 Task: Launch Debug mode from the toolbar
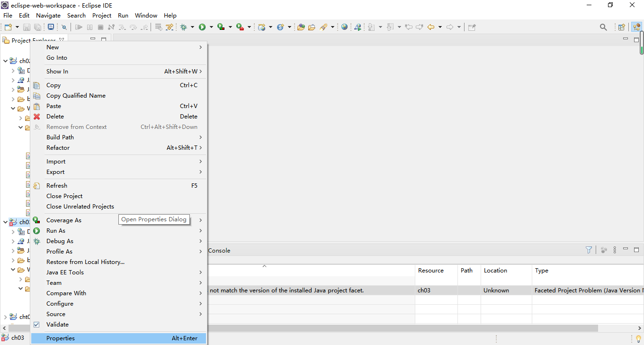tap(184, 27)
